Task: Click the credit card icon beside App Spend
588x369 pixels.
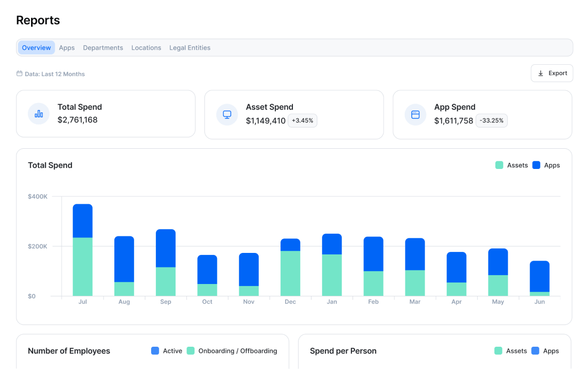Action: [415, 113]
